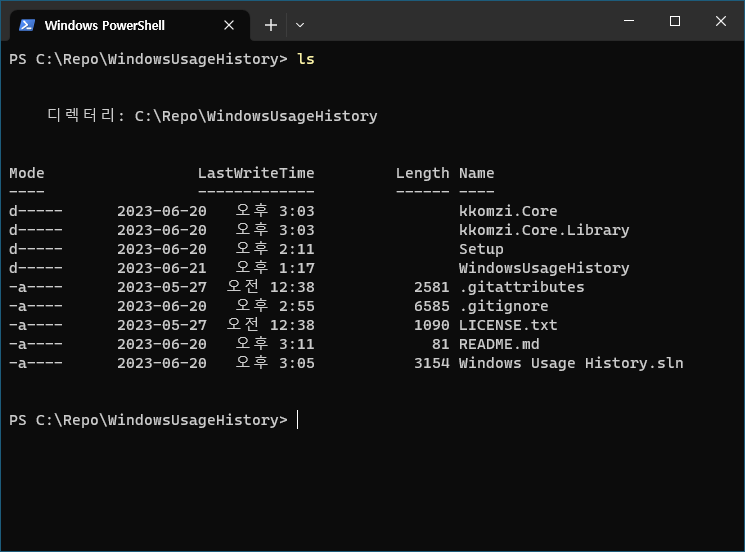Viewport: 745px width, 552px height.
Task: Click the empty title bar area
Action: tap(450, 22)
